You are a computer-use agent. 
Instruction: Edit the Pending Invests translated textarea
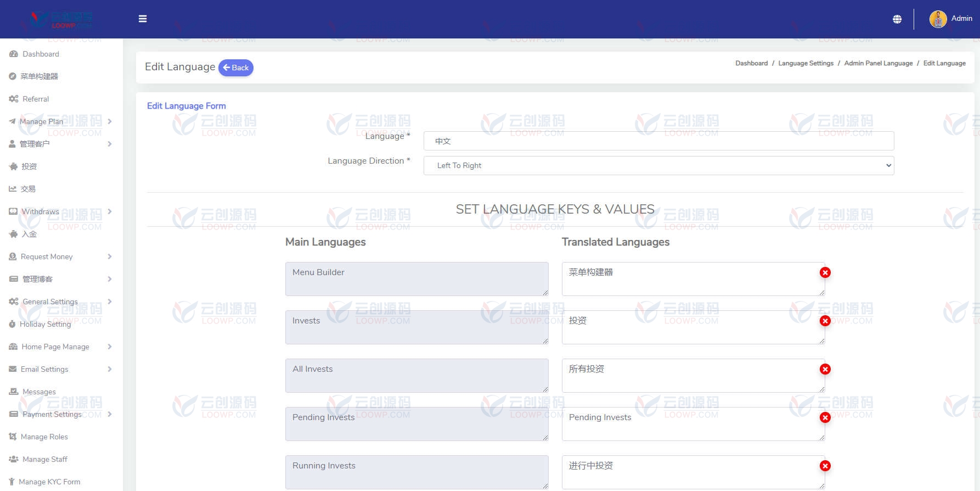point(693,424)
